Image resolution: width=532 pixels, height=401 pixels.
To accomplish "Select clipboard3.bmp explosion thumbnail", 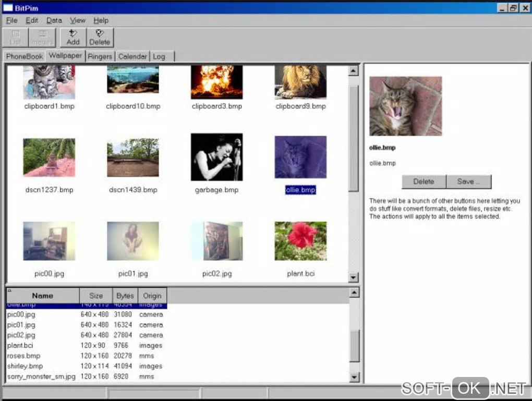I will click(x=217, y=82).
